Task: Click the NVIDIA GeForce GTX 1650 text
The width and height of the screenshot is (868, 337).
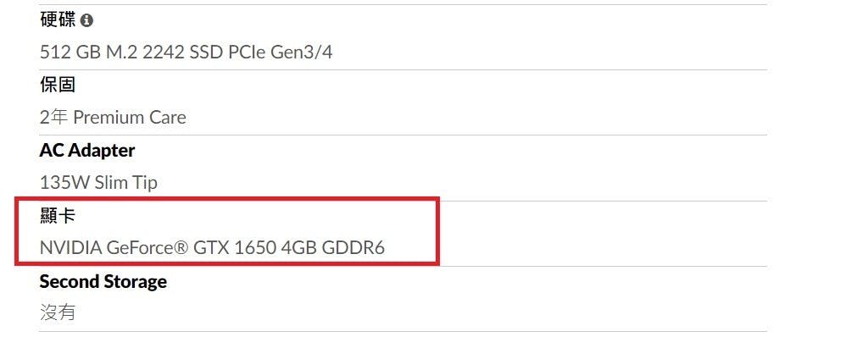Action: tap(158, 248)
